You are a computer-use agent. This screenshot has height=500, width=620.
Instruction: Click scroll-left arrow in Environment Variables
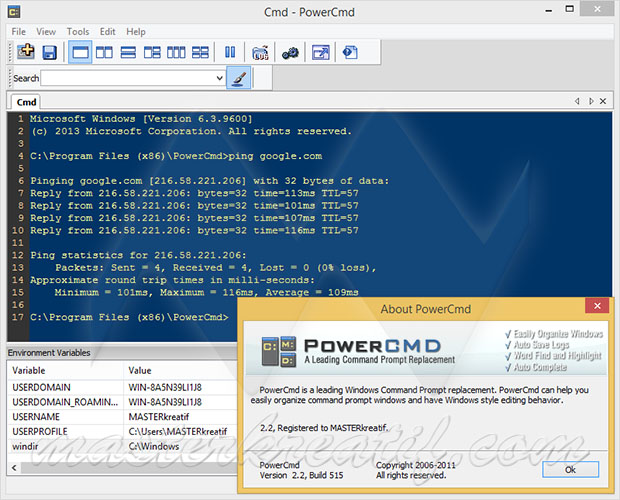(14, 468)
